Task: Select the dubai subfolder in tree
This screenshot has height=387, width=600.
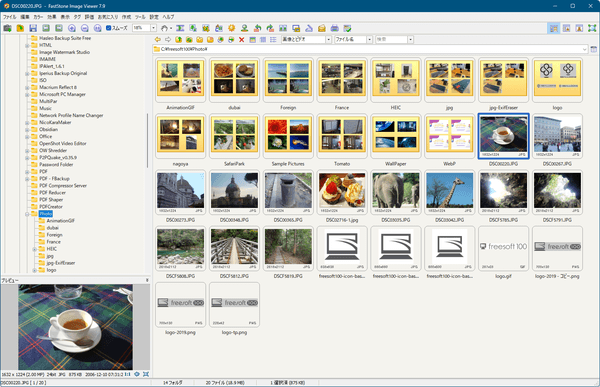Action: coord(53,228)
